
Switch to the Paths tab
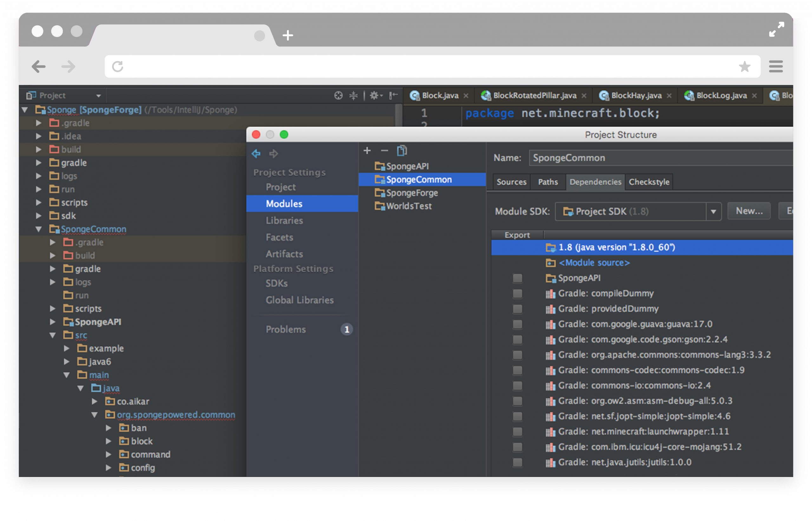tap(548, 182)
